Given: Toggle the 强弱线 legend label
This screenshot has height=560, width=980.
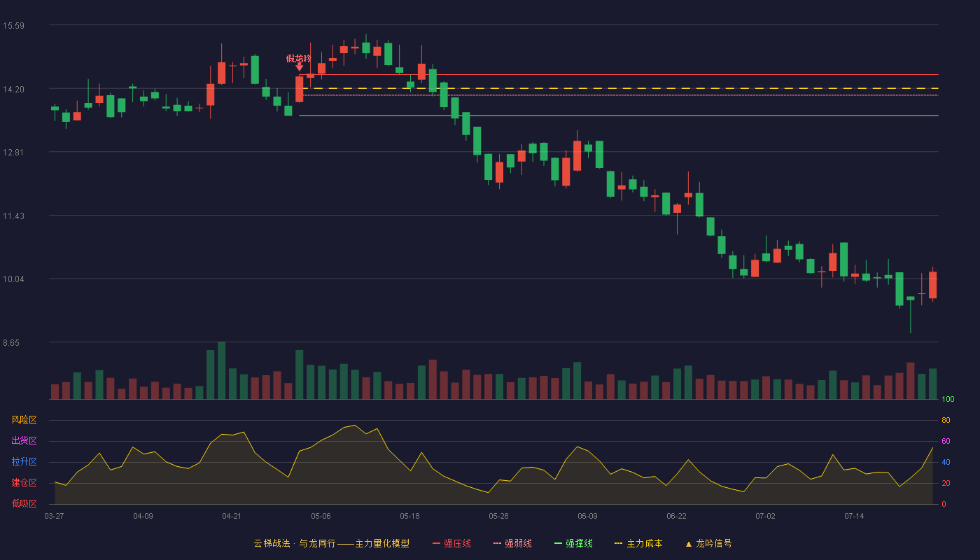Looking at the screenshot, I should pos(518,543).
